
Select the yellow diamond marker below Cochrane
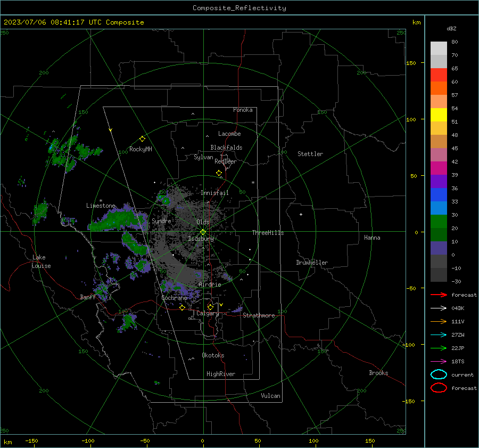(x=183, y=307)
